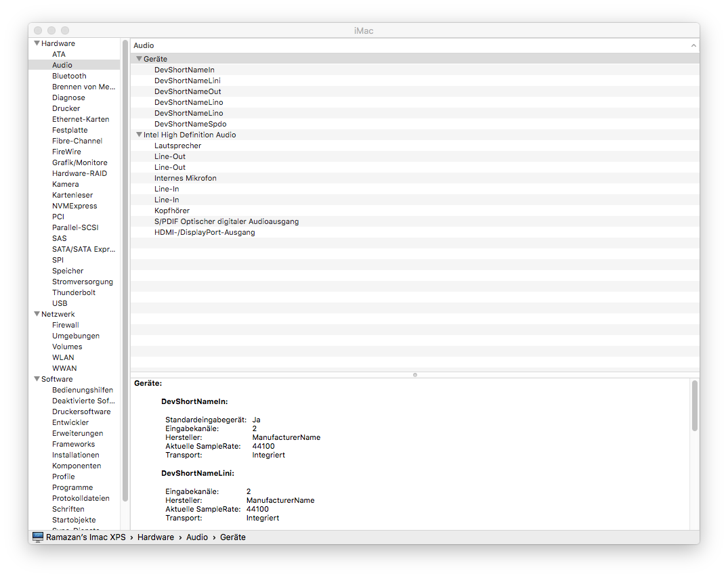Show Grafik/Monitore details

(x=80, y=162)
